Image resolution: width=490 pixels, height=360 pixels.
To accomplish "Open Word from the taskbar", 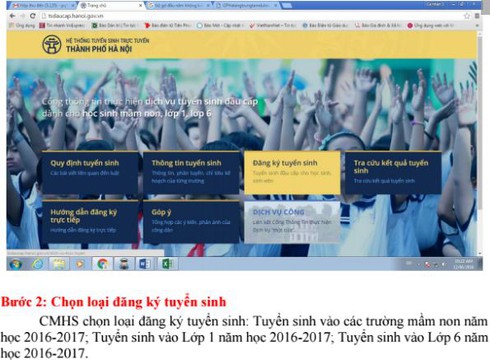I will (x=144, y=264).
